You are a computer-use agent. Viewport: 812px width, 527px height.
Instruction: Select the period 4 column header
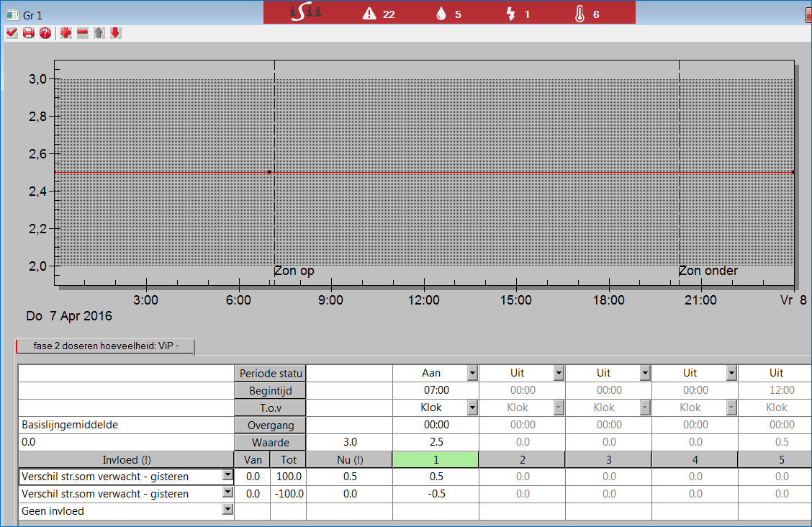click(695, 460)
